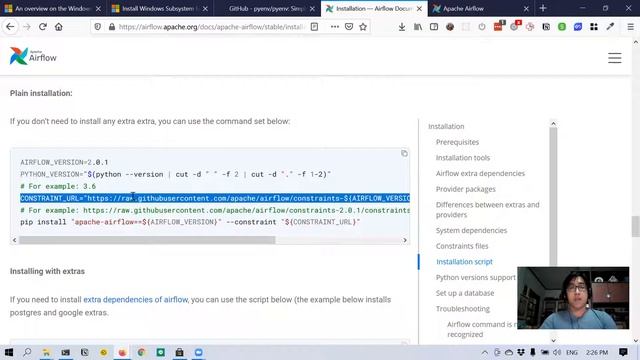Jump to Constraints files section
Viewport: 640px width, 360px height.
(x=462, y=246)
